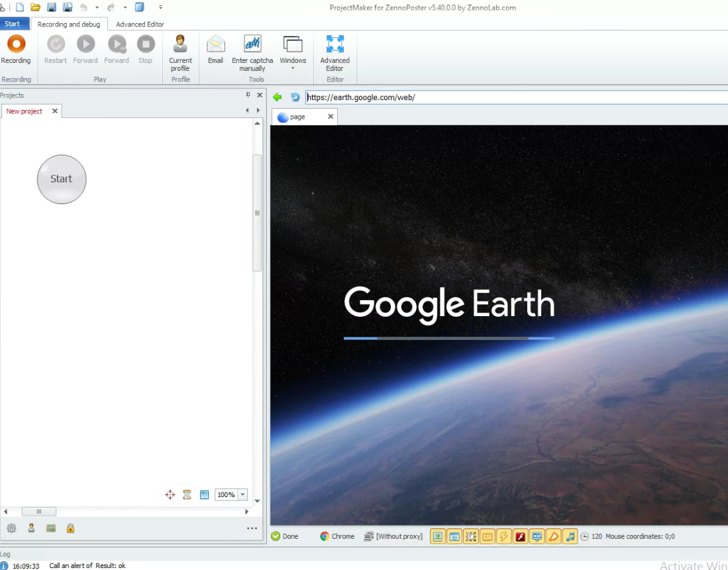Click Enter captcha manually
Image resolution: width=728 pixels, height=570 pixels.
pos(252,45)
